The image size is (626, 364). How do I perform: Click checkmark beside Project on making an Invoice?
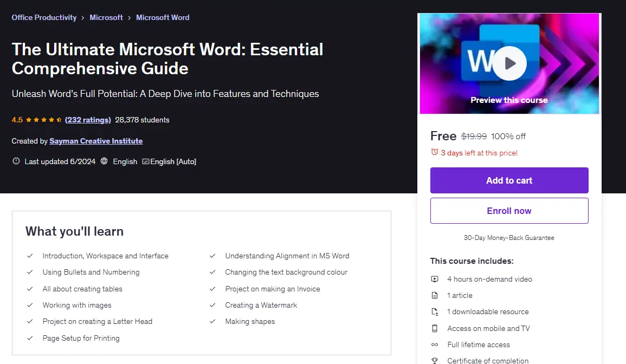coord(212,289)
